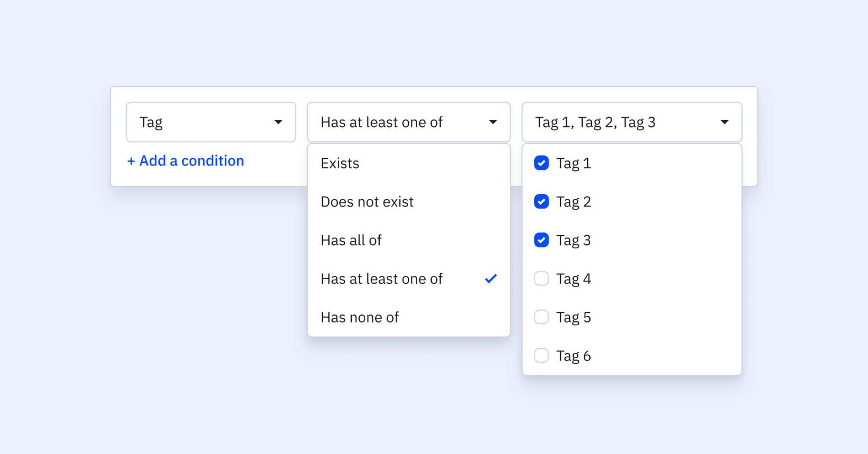Click the blue checkmark beside selected operator

(x=491, y=279)
